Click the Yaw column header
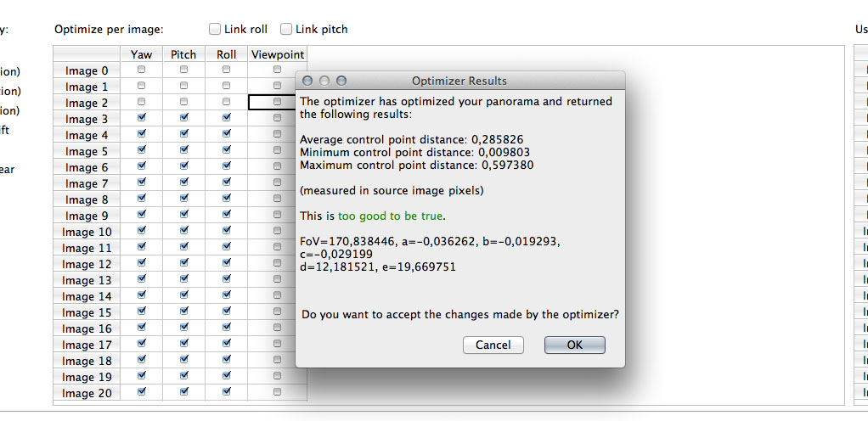 point(142,54)
